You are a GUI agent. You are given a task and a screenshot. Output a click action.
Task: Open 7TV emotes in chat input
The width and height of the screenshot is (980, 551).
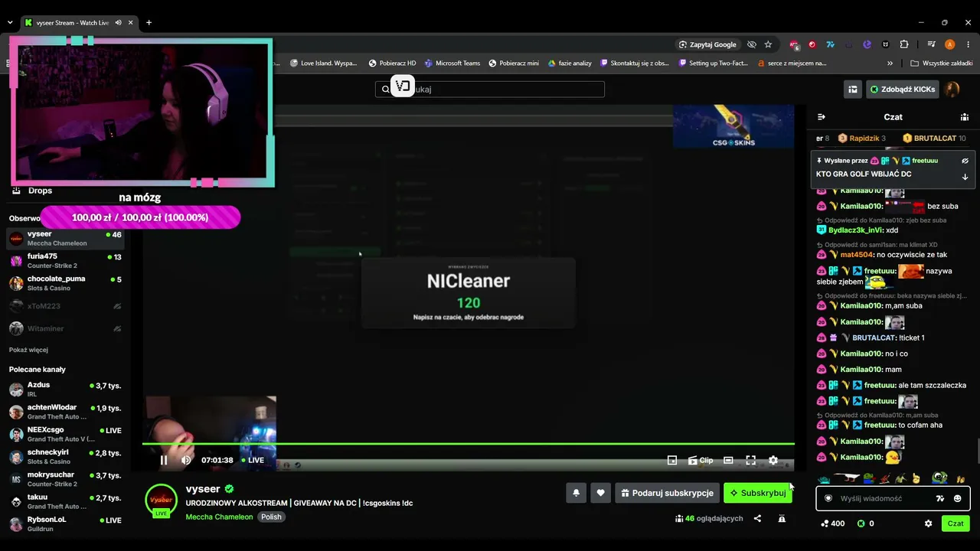[940, 498]
